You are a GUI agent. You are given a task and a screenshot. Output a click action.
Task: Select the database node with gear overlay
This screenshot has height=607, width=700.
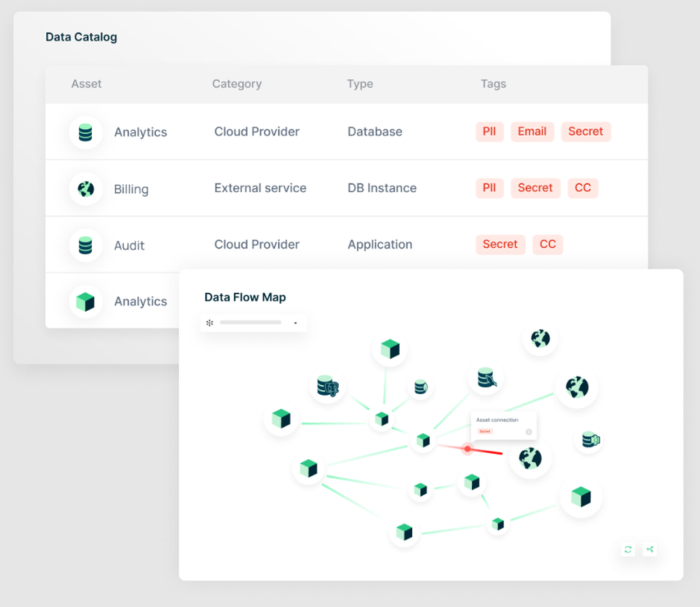(x=588, y=441)
